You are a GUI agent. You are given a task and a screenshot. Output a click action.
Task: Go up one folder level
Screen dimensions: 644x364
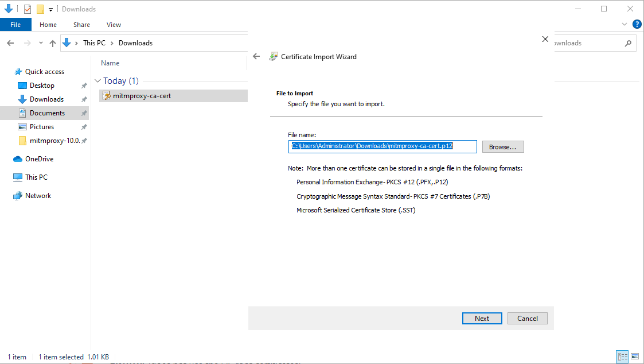point(53,43)
